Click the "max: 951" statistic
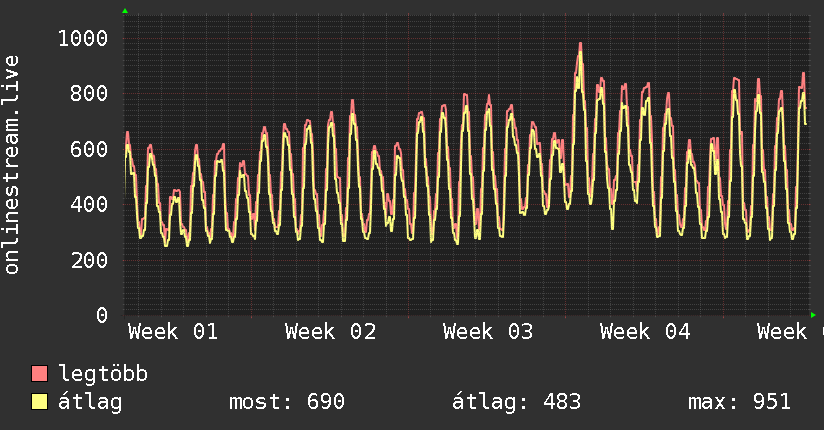 [x=739, y=402]
